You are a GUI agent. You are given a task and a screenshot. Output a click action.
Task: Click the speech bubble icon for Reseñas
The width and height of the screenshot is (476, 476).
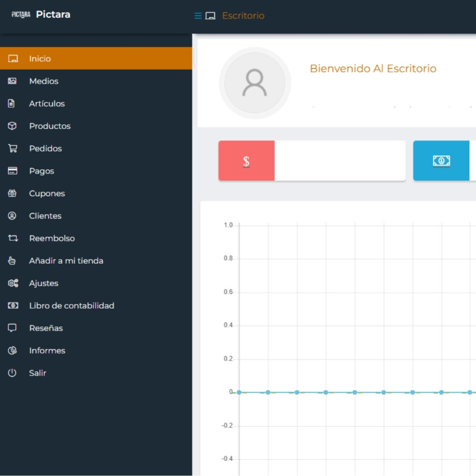coord(13,328)
